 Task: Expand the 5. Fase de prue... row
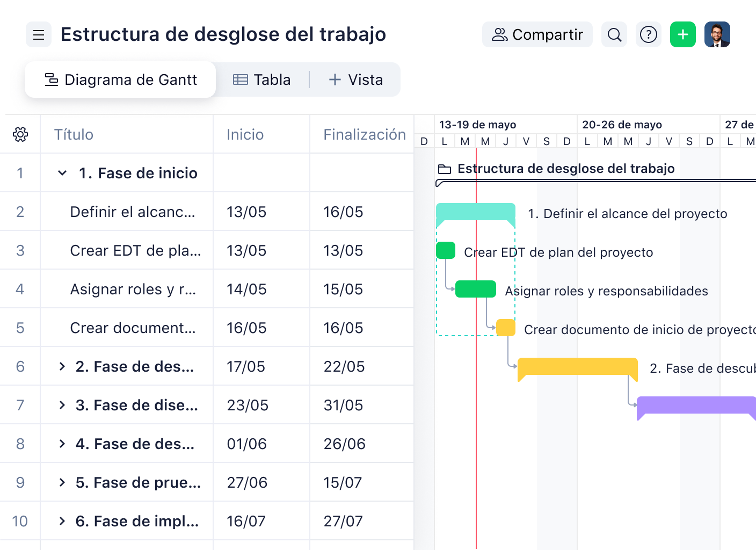pos(62,482)
